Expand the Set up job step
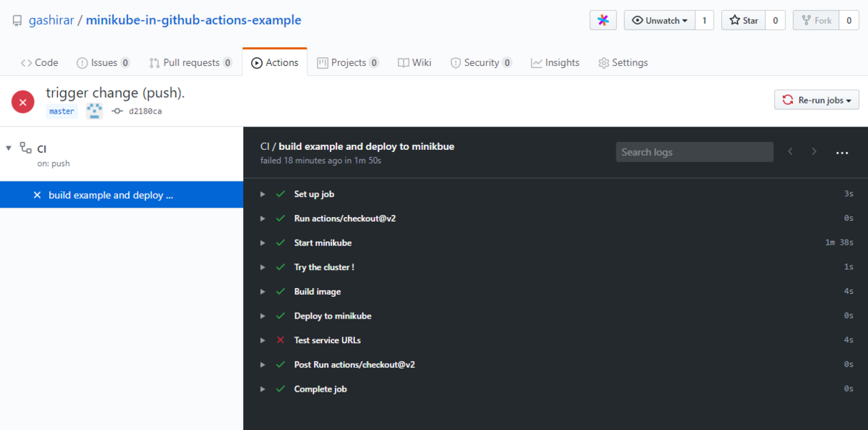Image resolution: width=868 pixels, height=430 pixels. point(263,194)
